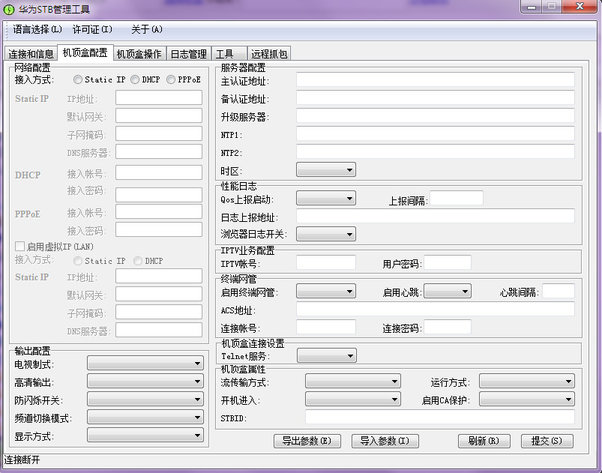Open the 许可证(I) menu
This screenshot has height=473, width=602.
pos(93,30)
